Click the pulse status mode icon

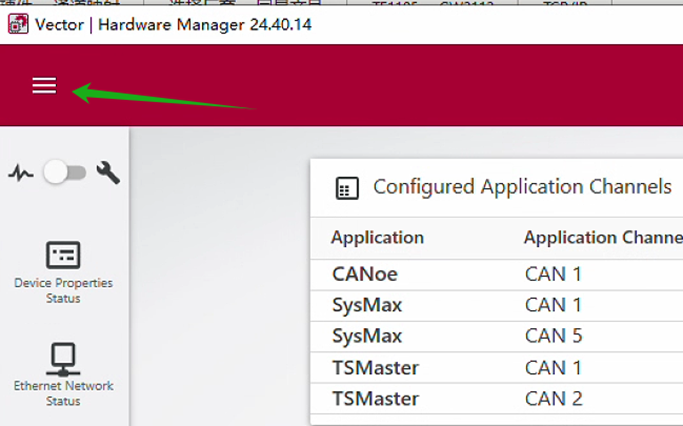(x=20, y=173)
